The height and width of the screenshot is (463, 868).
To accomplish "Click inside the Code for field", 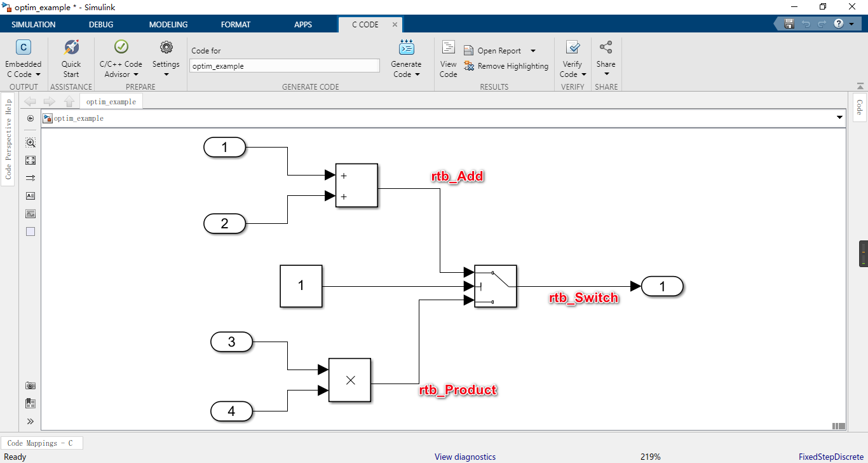I will [284, 66].
